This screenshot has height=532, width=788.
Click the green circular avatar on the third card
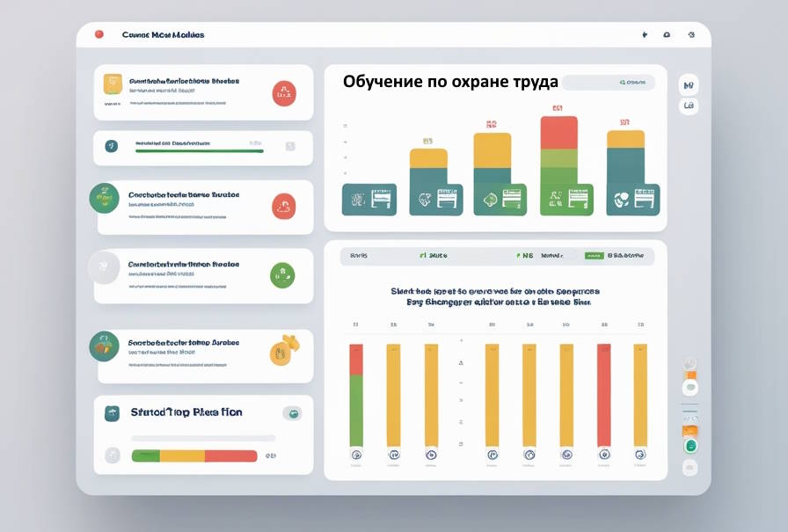pos(104,198)
